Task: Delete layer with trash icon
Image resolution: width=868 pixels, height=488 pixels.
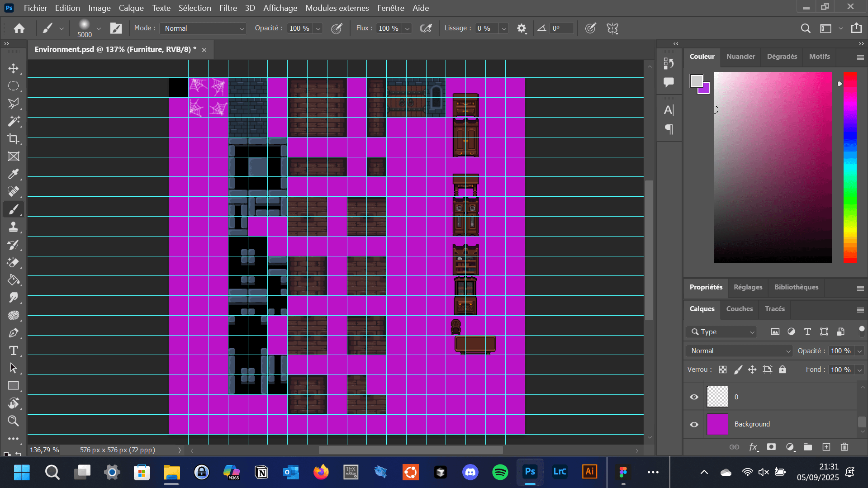Action: 844,447
